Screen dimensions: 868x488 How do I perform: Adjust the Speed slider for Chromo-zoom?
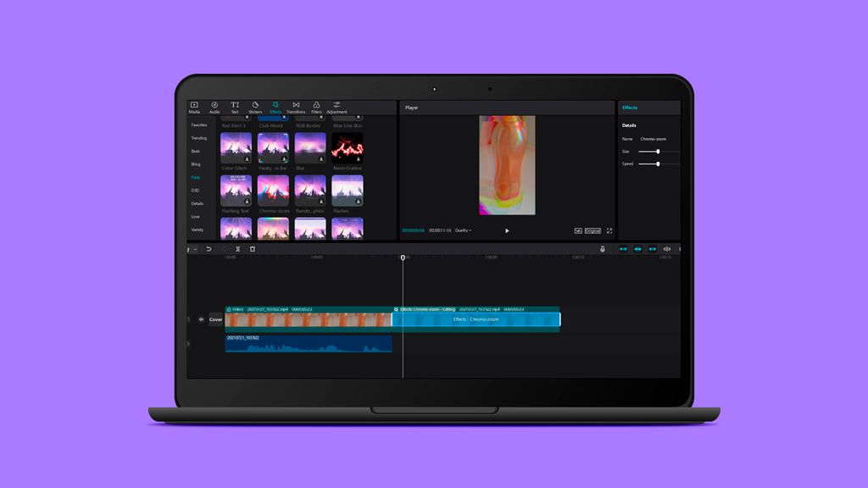tap(658, 164)
